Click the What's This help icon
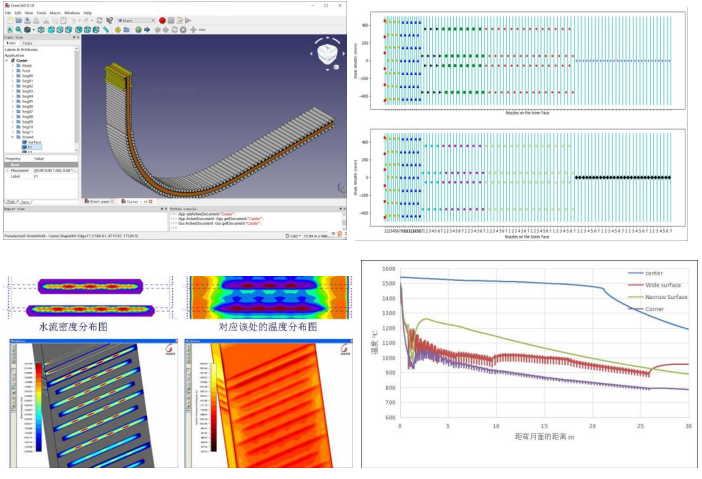 [110, 21]
